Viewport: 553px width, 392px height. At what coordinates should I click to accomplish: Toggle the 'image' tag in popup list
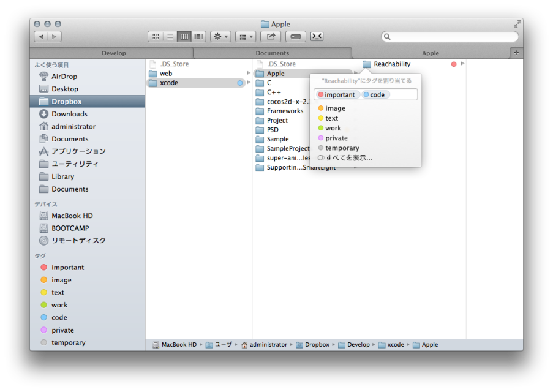point(335,108)
